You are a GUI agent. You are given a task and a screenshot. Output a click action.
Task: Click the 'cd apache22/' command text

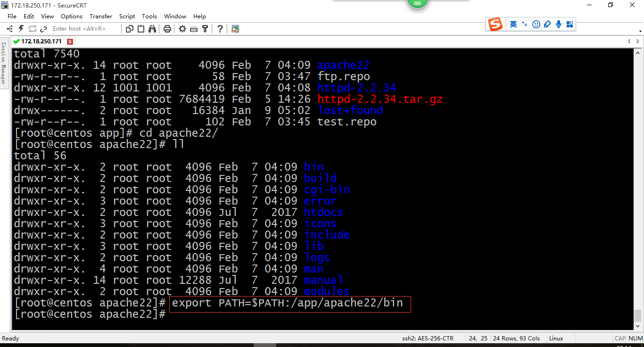pos(179,133)
